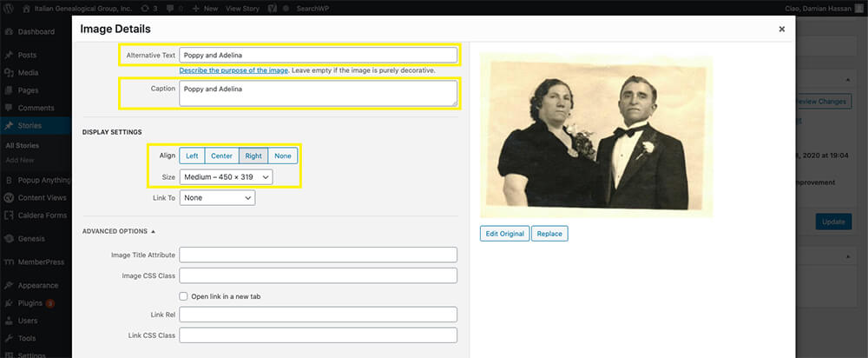Click the Link Rel field

(x=319, y=315)
